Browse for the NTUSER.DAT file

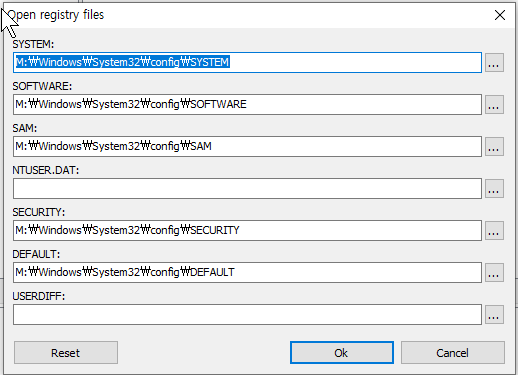tap(494, 188)
